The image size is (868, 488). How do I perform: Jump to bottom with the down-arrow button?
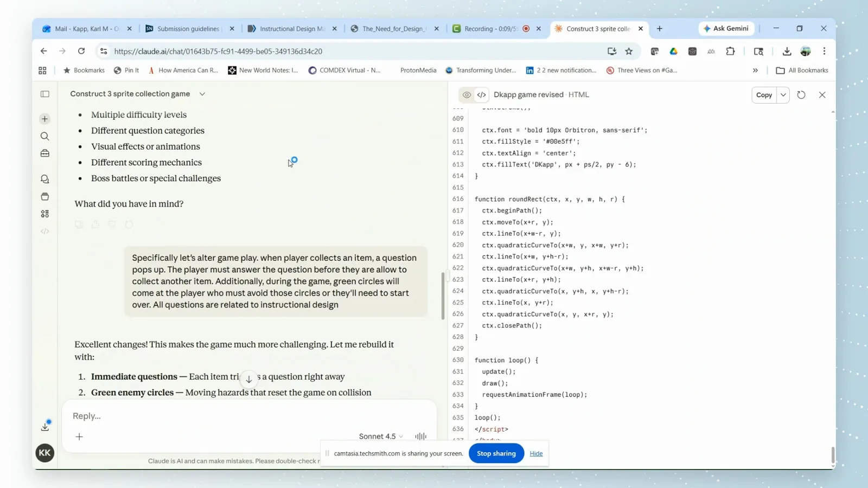(248, 379)
